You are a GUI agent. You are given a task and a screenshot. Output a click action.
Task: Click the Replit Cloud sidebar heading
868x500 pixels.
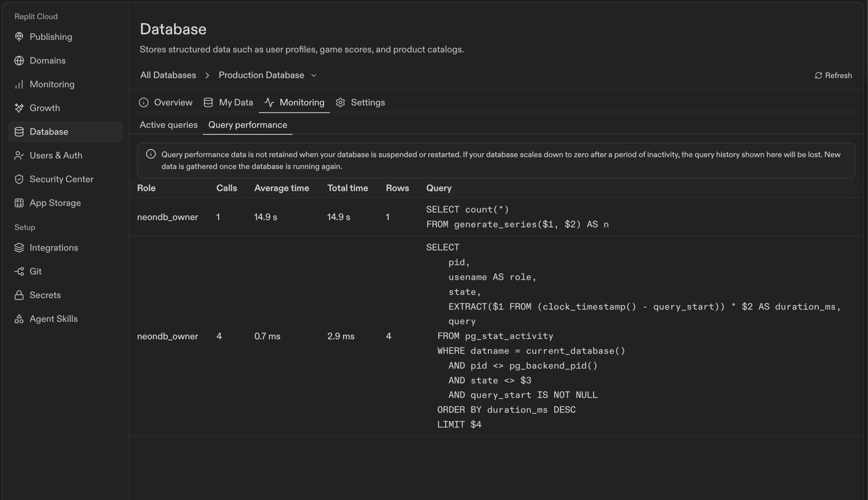pyautogui.click(x=36, y=16)
